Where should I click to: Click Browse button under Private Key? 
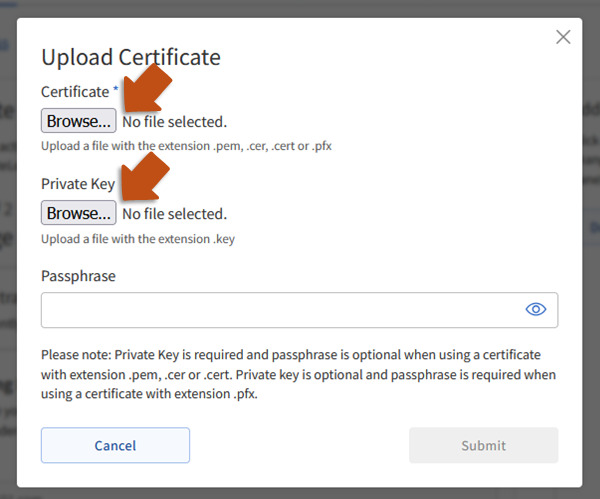[x=78, y=213]
